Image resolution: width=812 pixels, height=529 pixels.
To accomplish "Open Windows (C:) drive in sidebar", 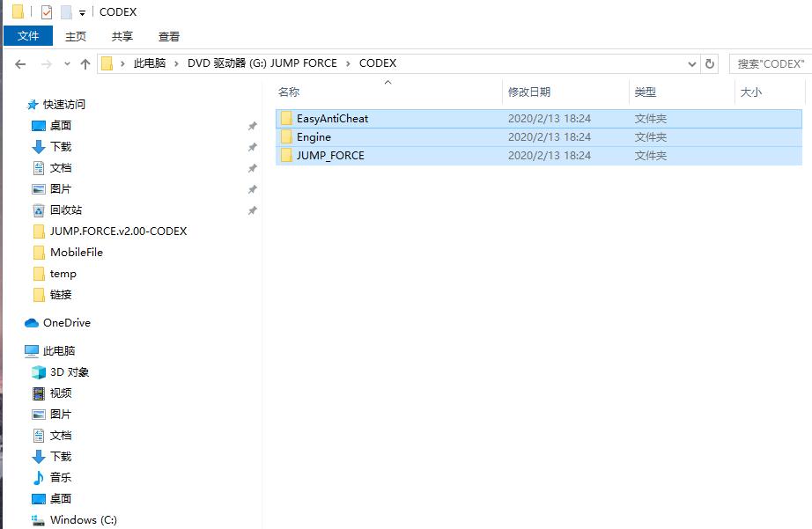I will click(x=84, y=519).
